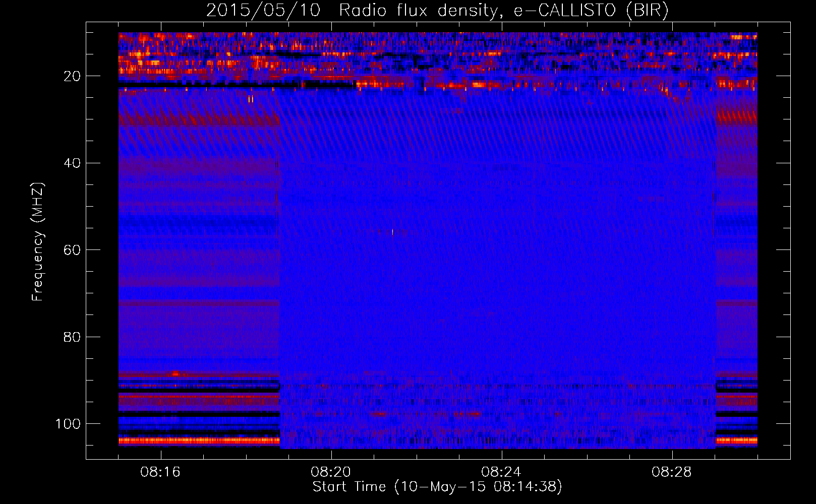
Task: Click the 40 MHz frequency label
Action: click(x=72, y=163)
